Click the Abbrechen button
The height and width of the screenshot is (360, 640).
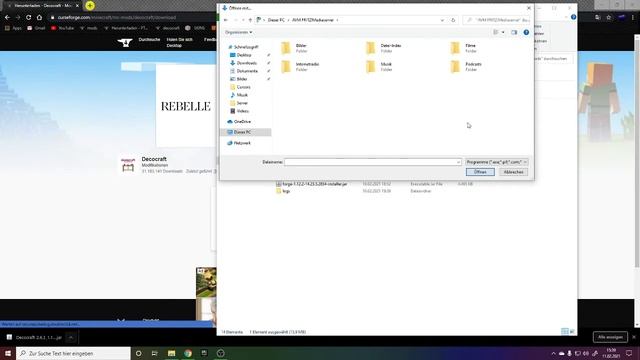pyautogui.click(x=513, y=172)
